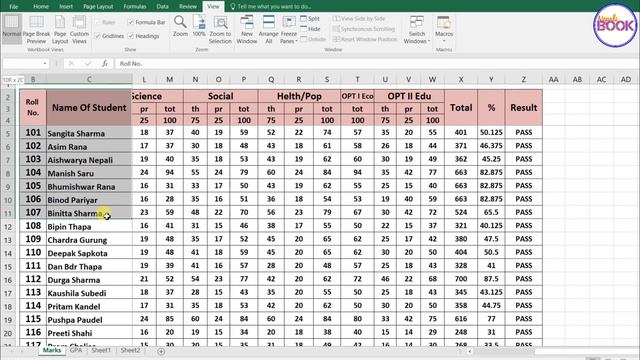Expand the Name Box dropdown
Viewport: 640px width, 360px height.
(x=44, y=64)
